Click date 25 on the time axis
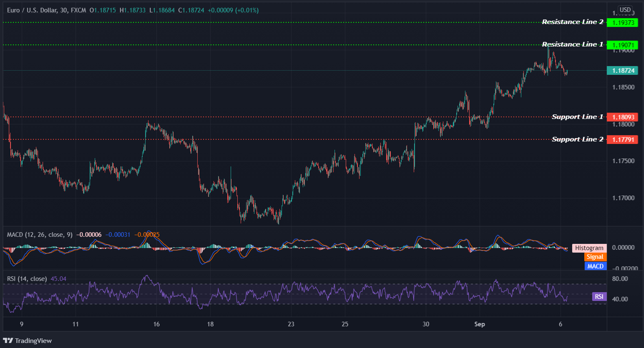This screenshot has height=348, width=644. 345,324
